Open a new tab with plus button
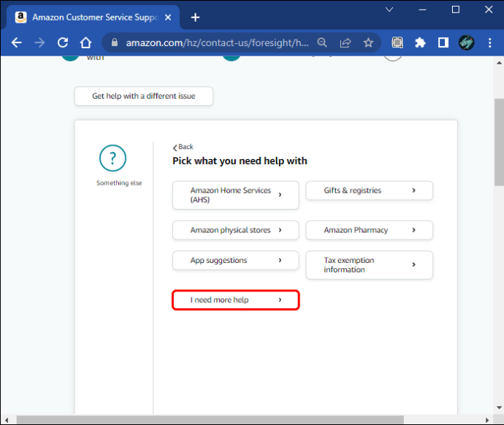This screenshot has width=504, height=425. point(195,18)
